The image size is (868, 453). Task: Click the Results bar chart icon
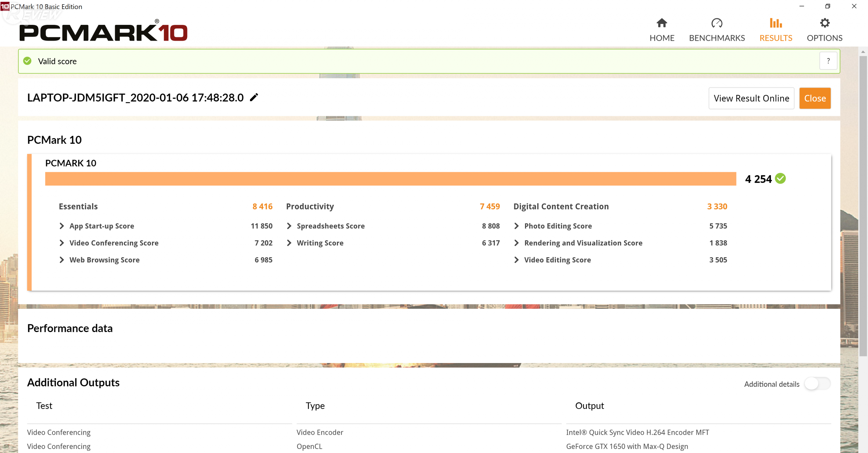(x=775, y=23)
